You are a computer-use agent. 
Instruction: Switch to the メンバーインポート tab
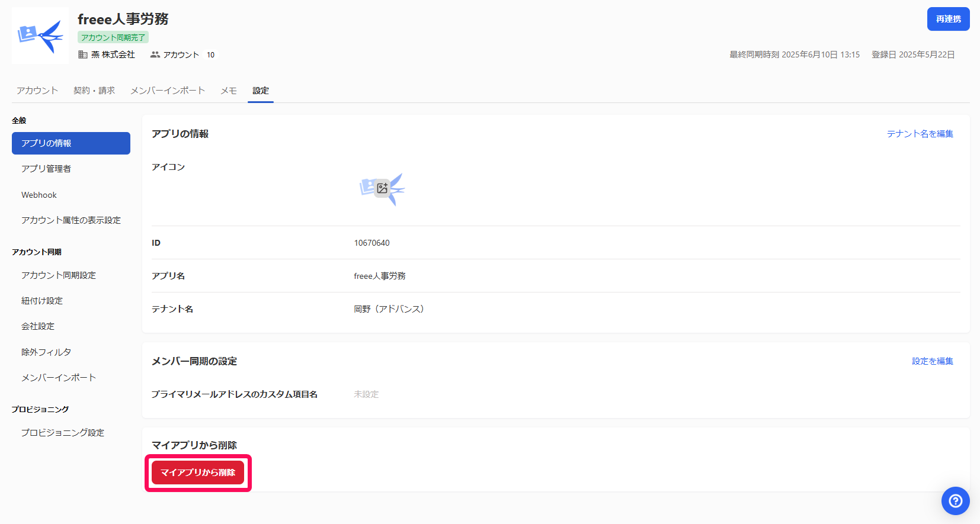coord(168,91)
